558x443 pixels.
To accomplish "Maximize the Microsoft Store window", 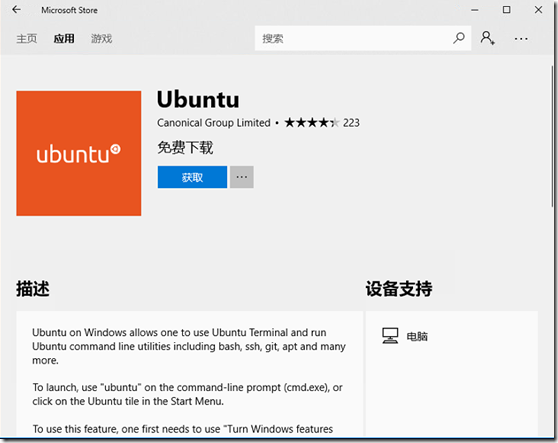I will point(506,10).
